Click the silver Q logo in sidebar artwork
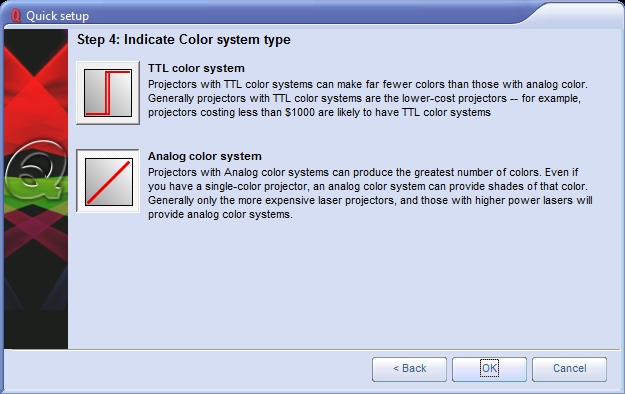 pyautogui.click(x=35, y=169)
